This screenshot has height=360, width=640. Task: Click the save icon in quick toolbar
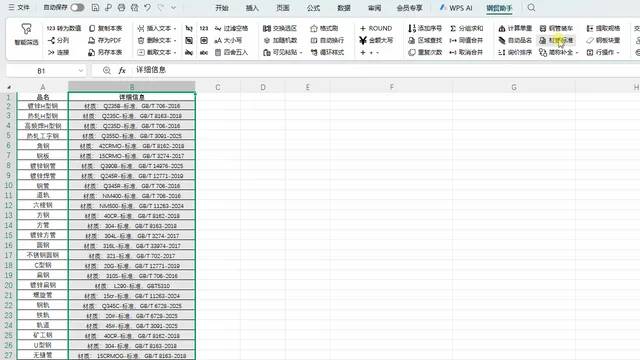click(95, 7)
